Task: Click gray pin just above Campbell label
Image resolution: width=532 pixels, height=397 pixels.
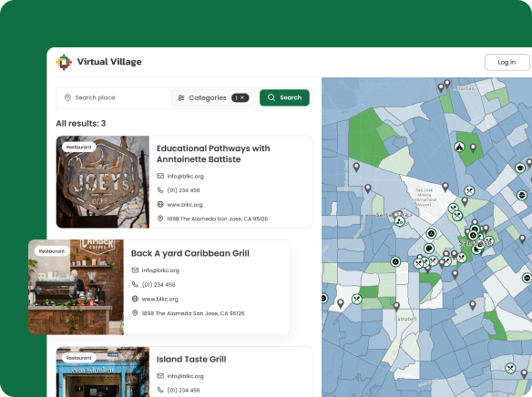Action: (396, 307)
